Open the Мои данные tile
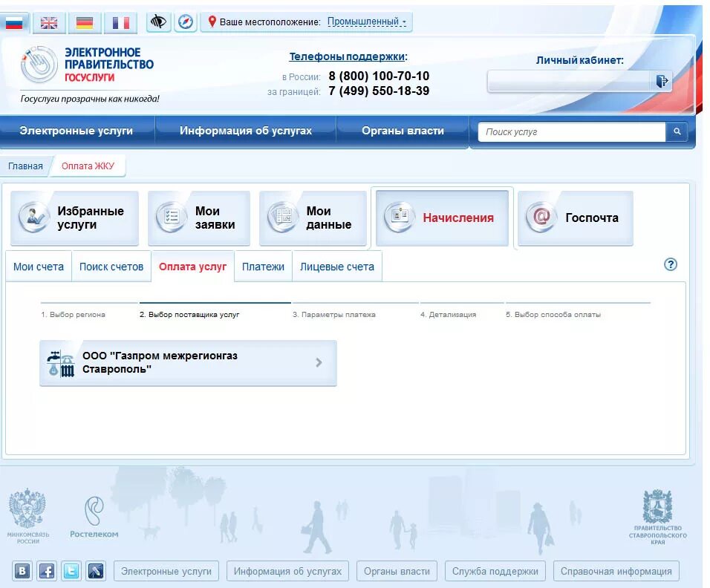Image resolution: width=710 pixels, height=588 pixels. pyautogui.click(x=313, y=218)
